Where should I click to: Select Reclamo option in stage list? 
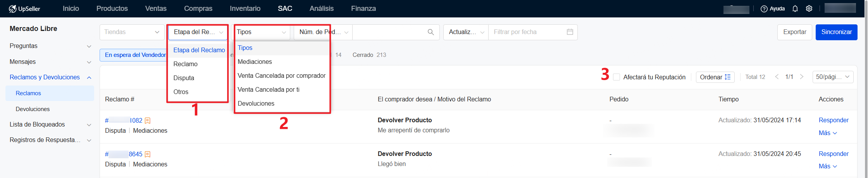pos(198,64)
